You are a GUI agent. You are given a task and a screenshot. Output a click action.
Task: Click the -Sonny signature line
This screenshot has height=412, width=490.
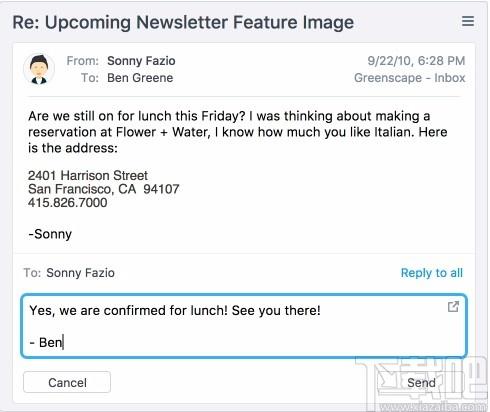pyautogui.click(x=50, y=234)
